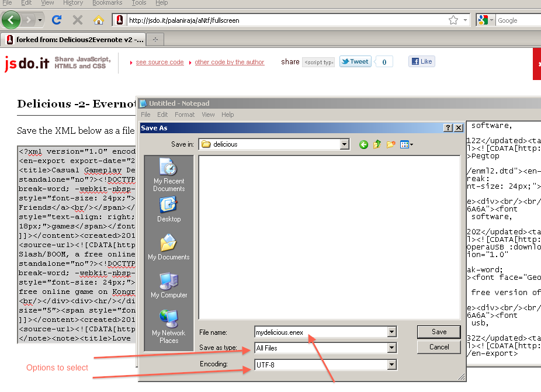Select My Network Places in places bar

(169, 327)
